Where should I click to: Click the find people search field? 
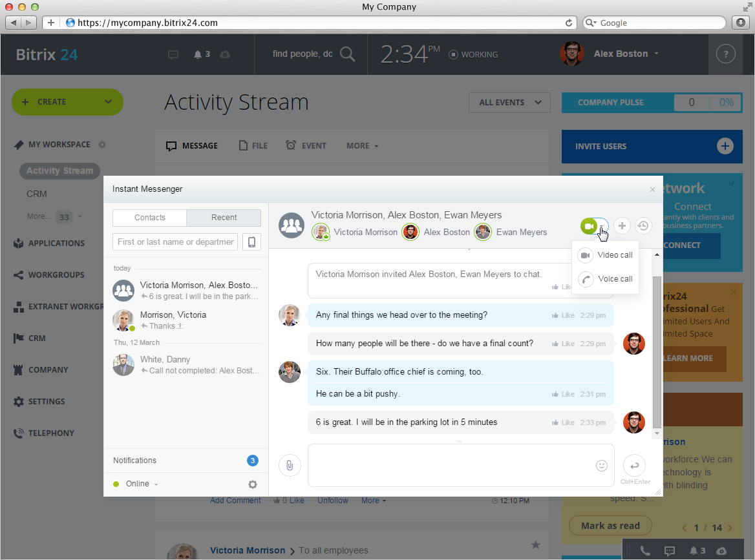303,54
